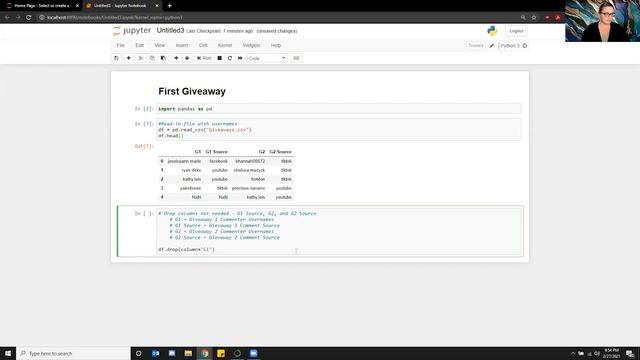This screenshot has height=360, width=640.
Task: Open the Edit menu
Action: tap(140, 45)
